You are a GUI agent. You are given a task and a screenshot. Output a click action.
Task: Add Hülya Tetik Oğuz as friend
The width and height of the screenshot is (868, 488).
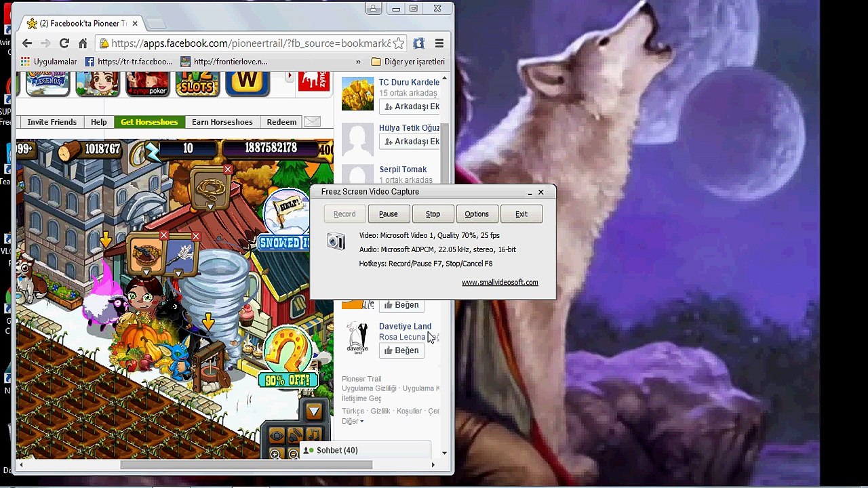411,142
